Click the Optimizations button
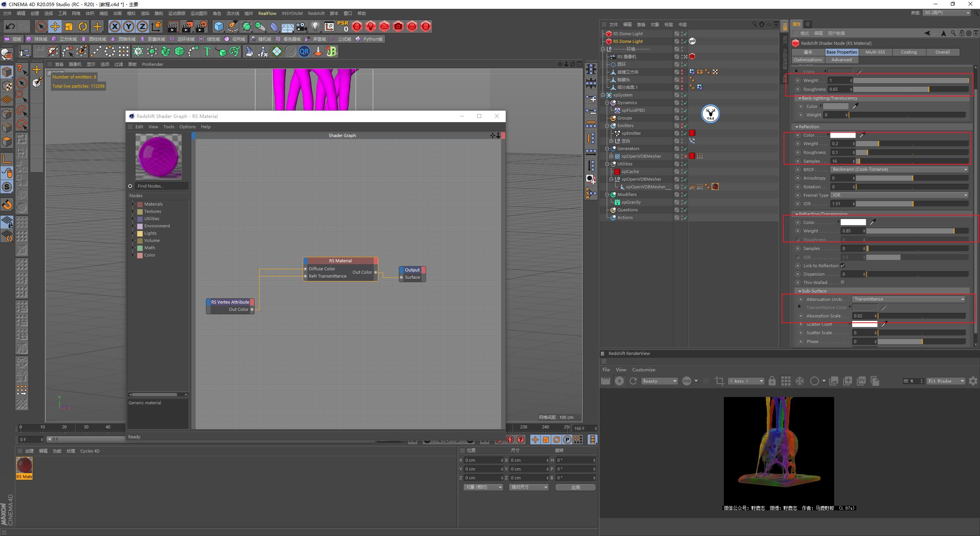980x536 pixels. point(807,60)
